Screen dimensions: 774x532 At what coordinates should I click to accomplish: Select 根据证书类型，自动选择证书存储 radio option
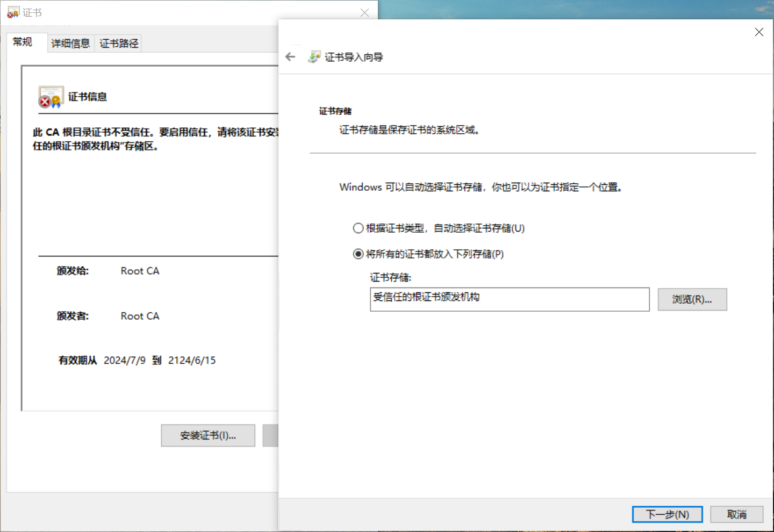click(358, 228)
